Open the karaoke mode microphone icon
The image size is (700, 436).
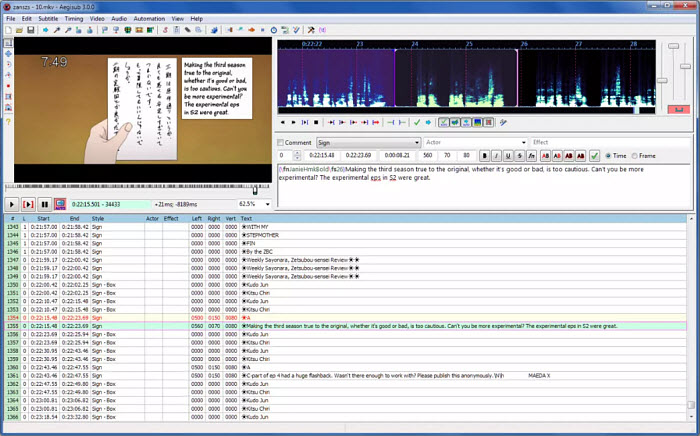(x=503, y=122)
